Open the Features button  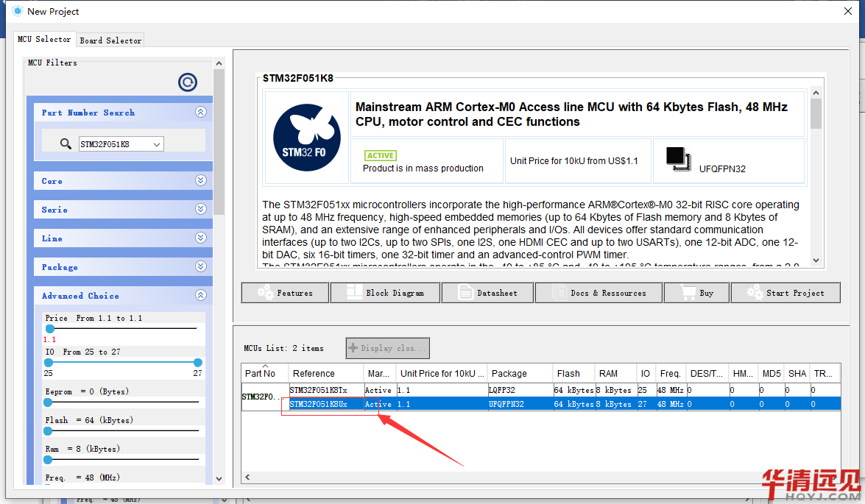pos(285,293)
